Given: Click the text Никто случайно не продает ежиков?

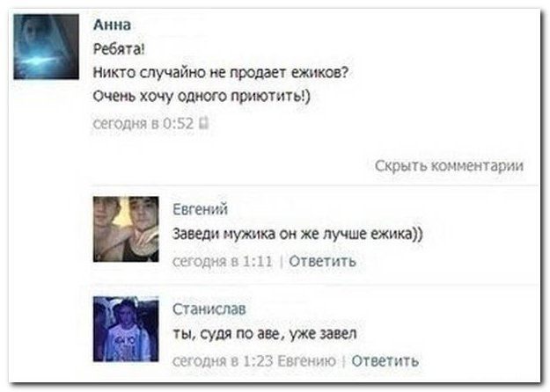Looking at the screenshot, I should pyautogui.click(x=221, y=73).
